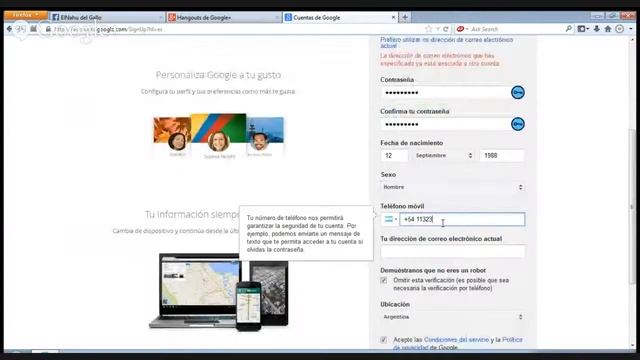Click the Contraseña password field

click(445, 93)
